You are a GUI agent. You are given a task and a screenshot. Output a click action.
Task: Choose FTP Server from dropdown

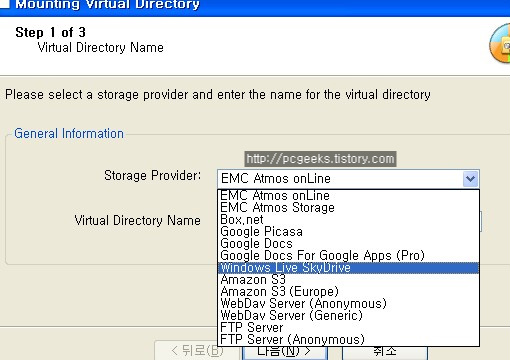pos(348,328)
